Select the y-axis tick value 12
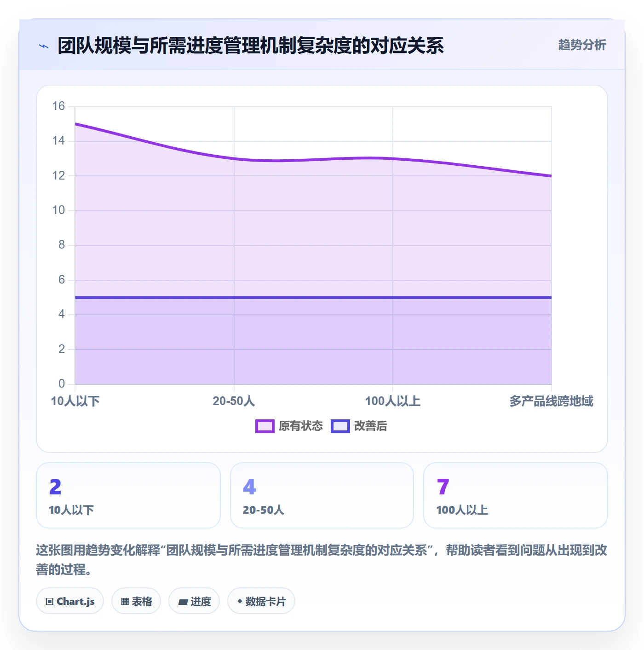The height and width of the screenshot is (650, 644). tap(58, 176)
